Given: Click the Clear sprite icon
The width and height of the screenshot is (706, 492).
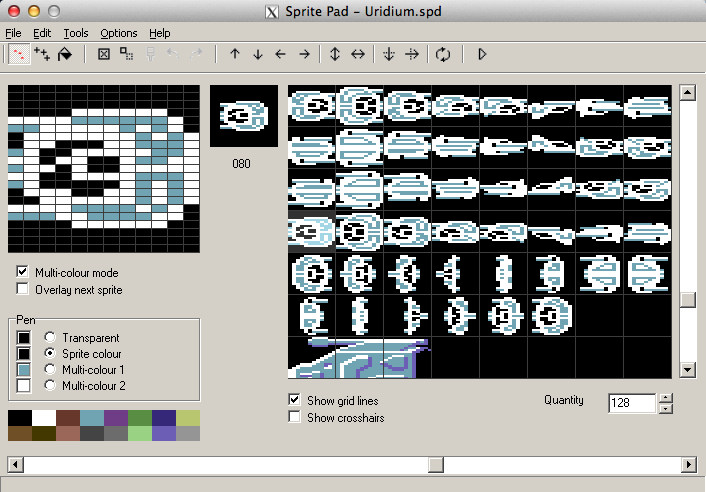Looking at the screenshot, I should tap(104, 54).
